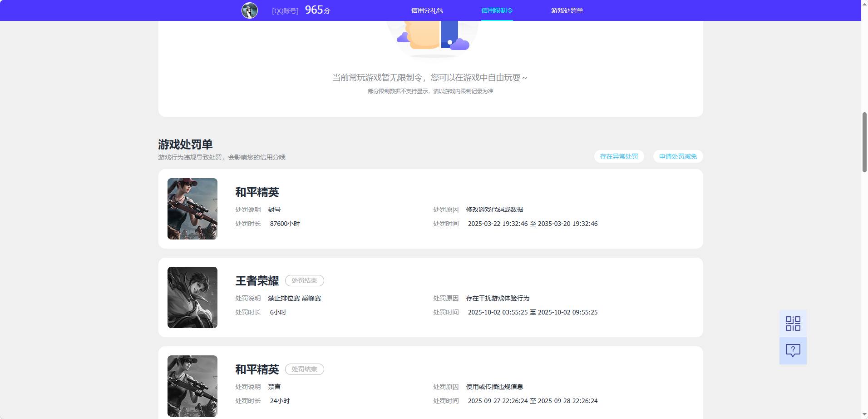This screenshot has height=419, width=868.
Task: Click 存在干扰游戏体验行为 reason text
Action: pyautogui.click(x=498, y=298)
